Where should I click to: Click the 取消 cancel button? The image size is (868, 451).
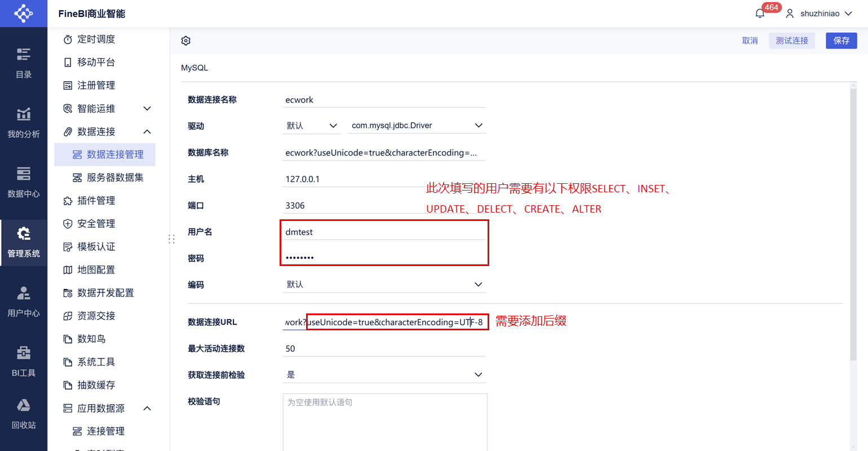click(750, 41)
